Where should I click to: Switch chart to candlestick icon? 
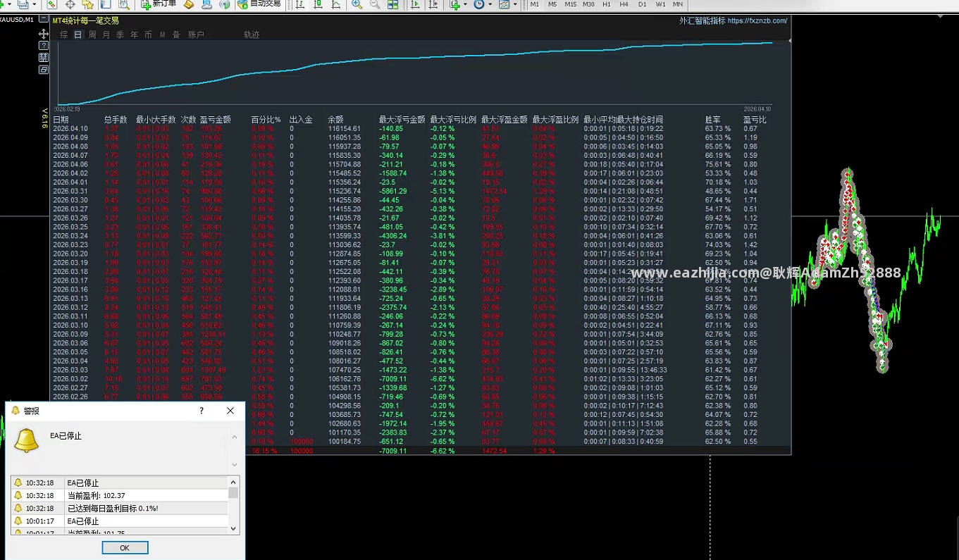point(318,4)
